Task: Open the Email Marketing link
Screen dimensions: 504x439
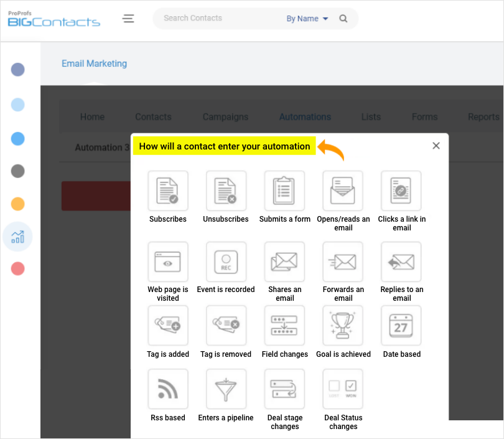Action: pos(94,64)
